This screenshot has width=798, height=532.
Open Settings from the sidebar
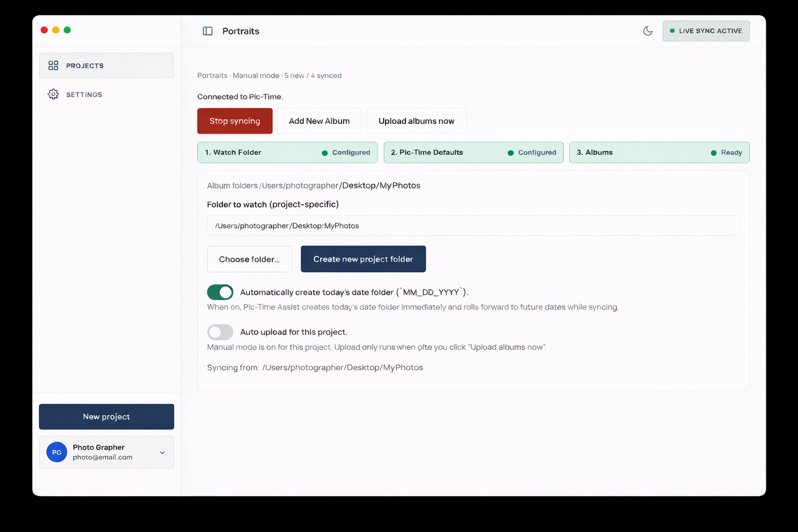(x=107, y=94)
